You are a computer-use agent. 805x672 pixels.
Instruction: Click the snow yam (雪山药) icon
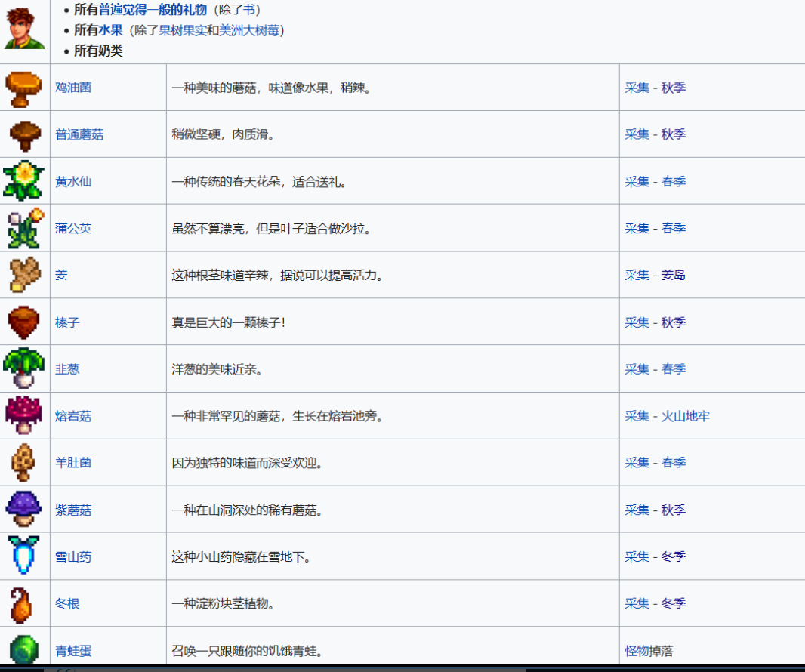[x=23, y=555]
